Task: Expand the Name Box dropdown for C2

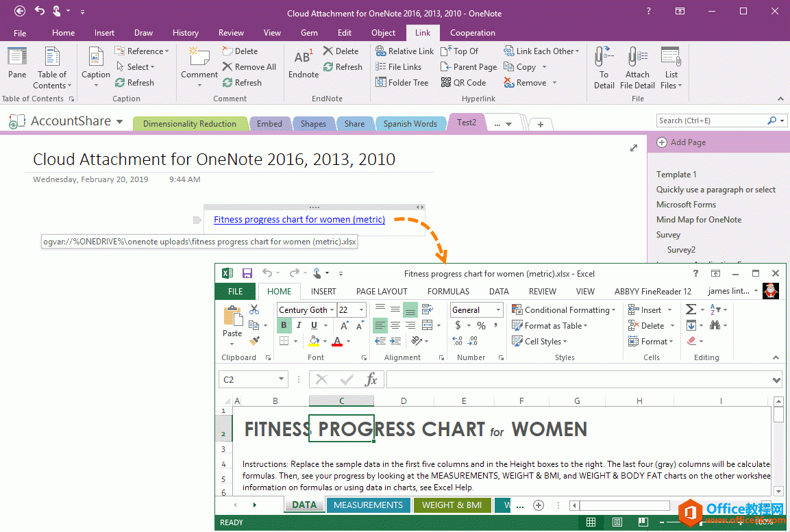Action: pos(281,379)
